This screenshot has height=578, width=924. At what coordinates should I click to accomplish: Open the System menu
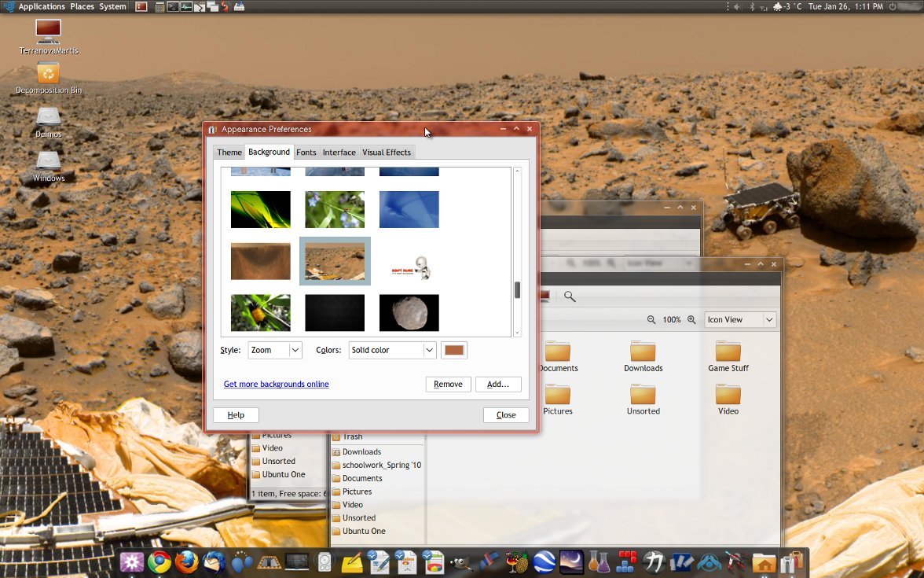112,6
